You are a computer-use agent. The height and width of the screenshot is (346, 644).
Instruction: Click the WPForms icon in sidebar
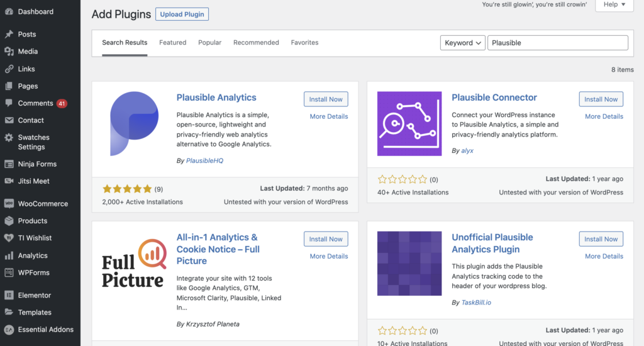pyautogui.click(x=9, y=272)
